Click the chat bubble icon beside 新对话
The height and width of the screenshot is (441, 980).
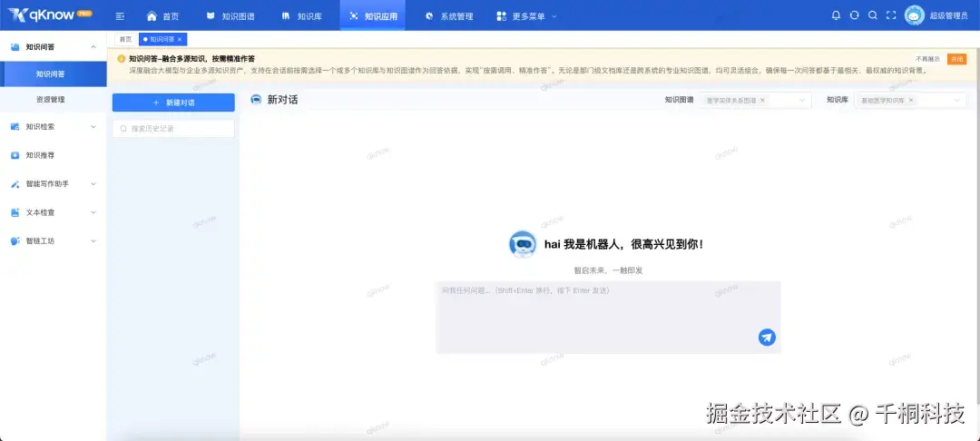click(256, 99)
